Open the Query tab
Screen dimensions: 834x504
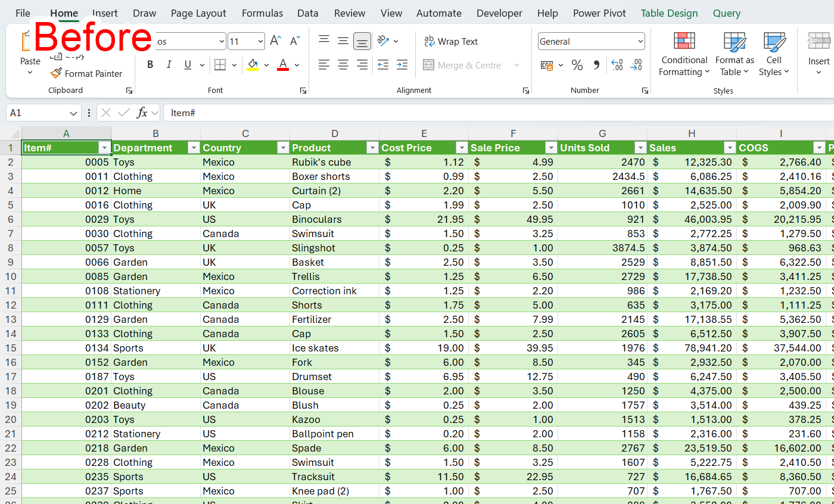pos(726,13)
